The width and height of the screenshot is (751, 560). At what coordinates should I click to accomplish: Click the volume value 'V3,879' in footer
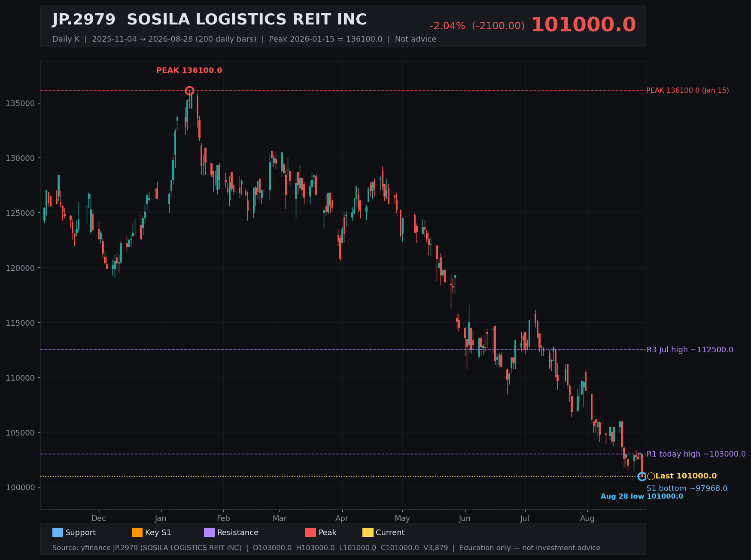point(436,548)
